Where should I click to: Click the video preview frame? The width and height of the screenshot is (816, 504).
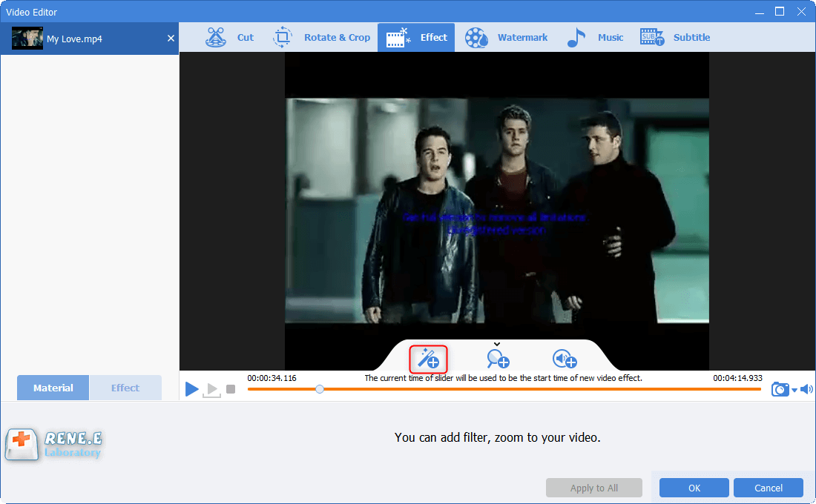click(497, 210)
